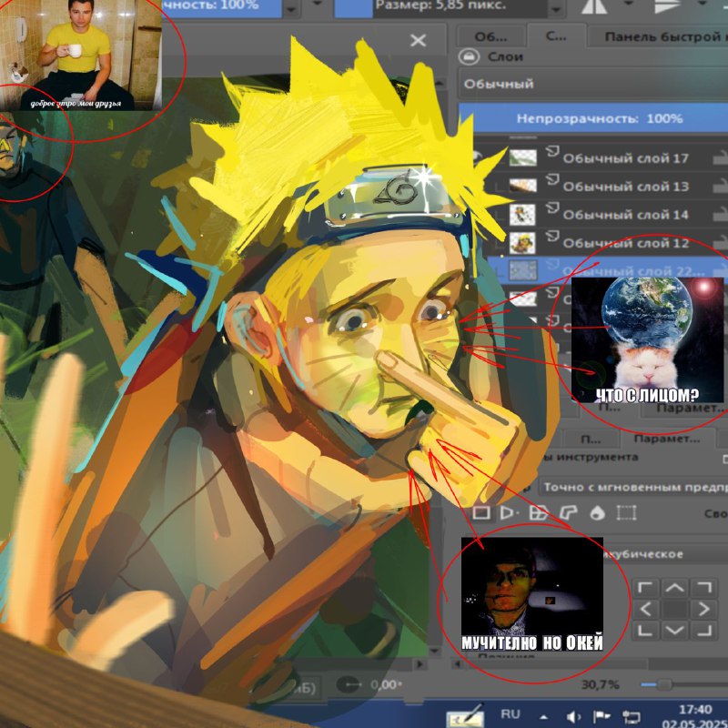Show hidden system tray icons arrow
Image resolution: width=728 pixels, height=728 pixels.
(x=543, y=717)
